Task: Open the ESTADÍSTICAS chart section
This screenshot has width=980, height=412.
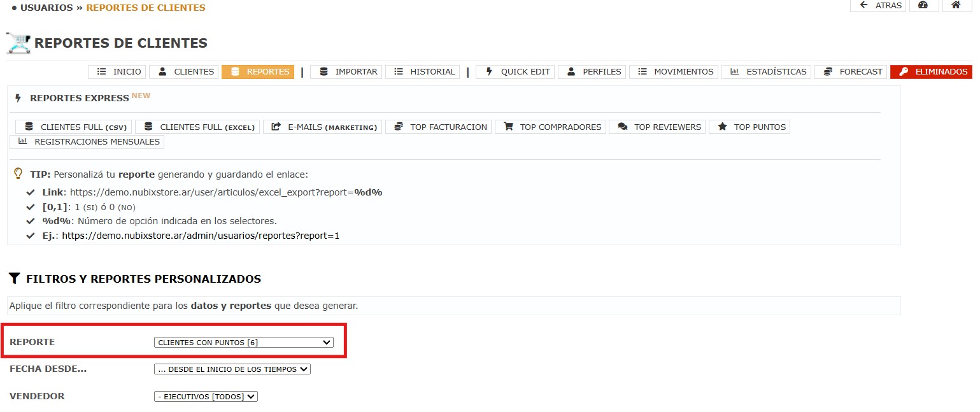Action: [768, 72]
